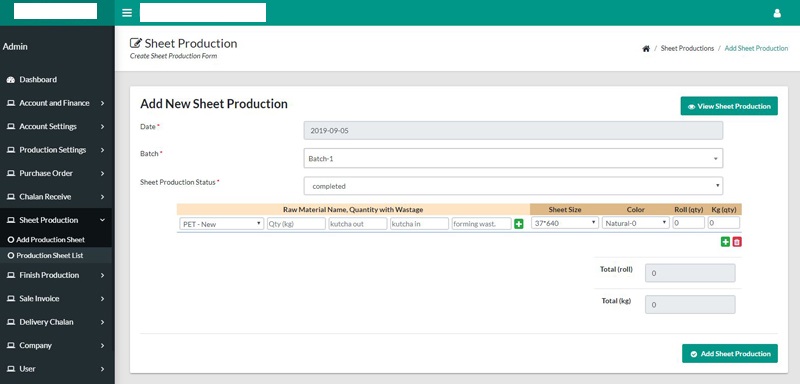Click the View Sheet Production button
This screenshot has height=384, width=800.
(729, 106)
